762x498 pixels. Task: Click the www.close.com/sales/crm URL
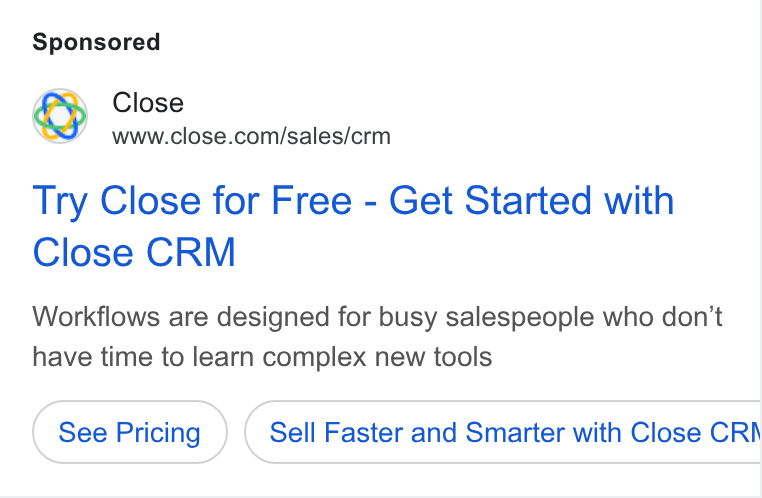click(x=251, y=137)
